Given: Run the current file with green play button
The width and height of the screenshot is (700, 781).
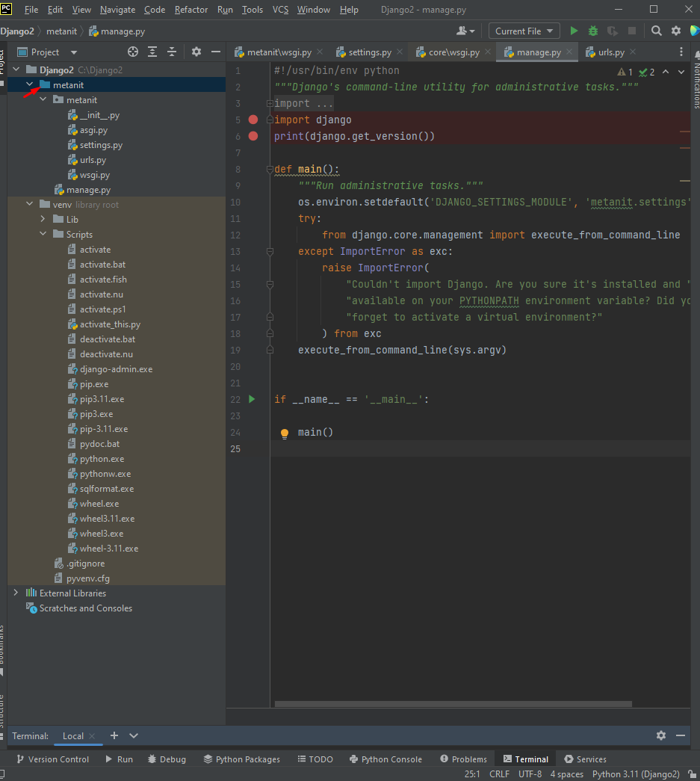Looking at the screenshot, I should [x=574, y=31].
